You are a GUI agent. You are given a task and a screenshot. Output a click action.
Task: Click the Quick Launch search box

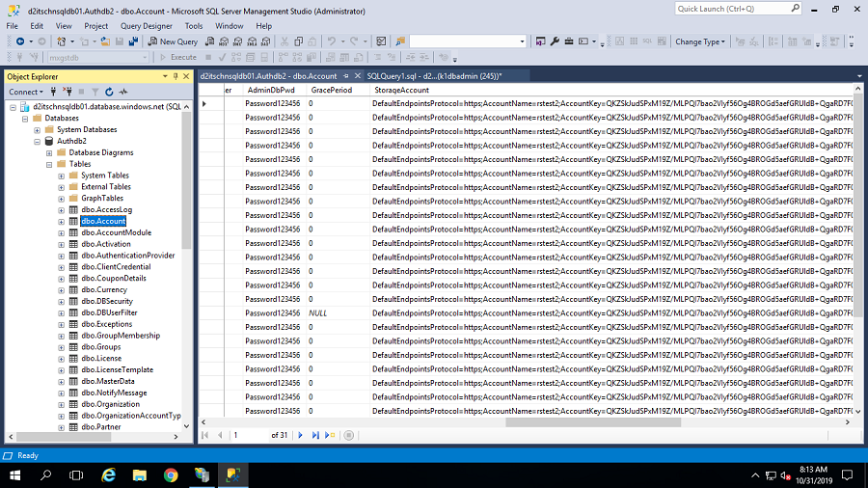point(738,9)
